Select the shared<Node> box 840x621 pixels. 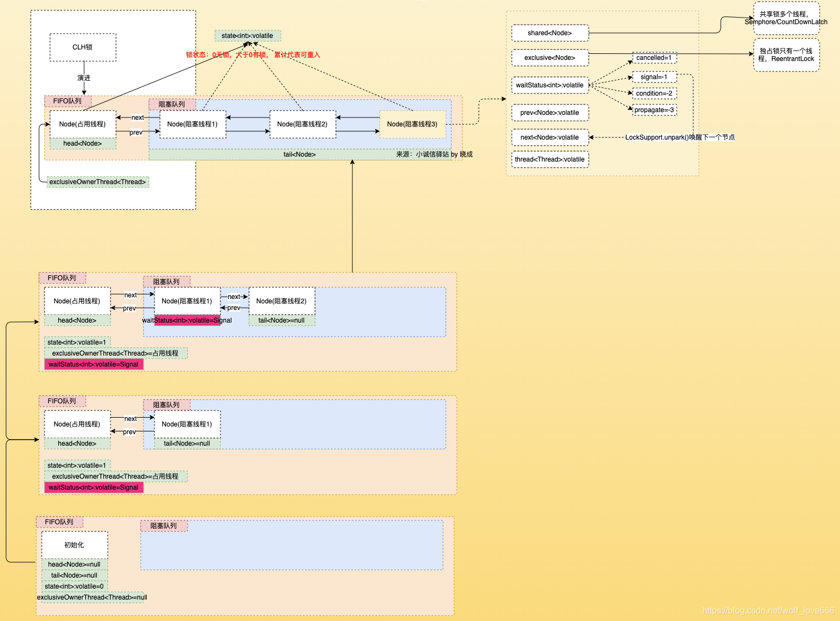pos(550,33)
